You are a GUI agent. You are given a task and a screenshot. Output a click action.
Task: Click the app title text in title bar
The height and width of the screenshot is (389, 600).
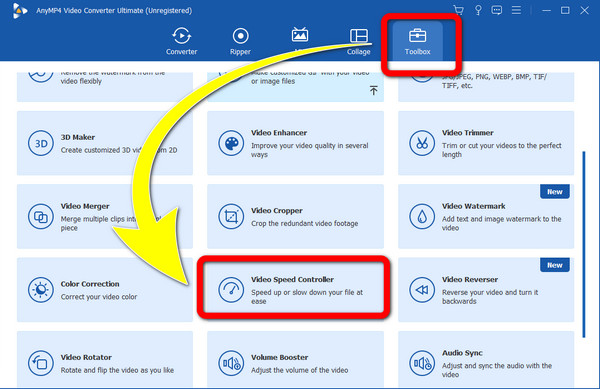coord(114,10)
